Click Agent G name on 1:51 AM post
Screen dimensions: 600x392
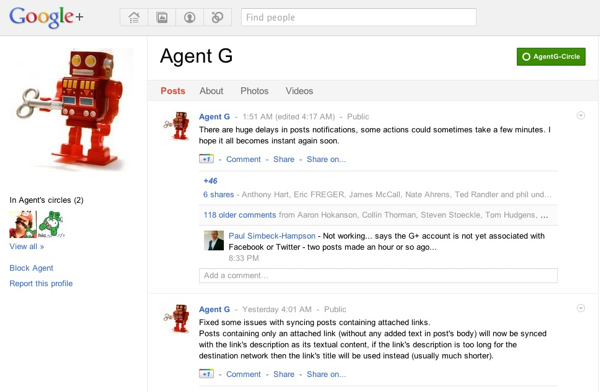(x=214, y=117)
